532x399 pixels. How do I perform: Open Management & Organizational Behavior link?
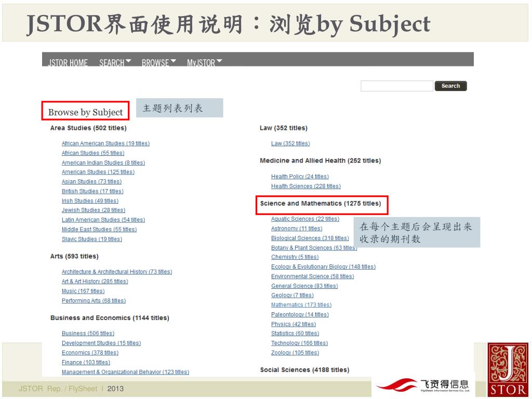(x=125, y=372)
